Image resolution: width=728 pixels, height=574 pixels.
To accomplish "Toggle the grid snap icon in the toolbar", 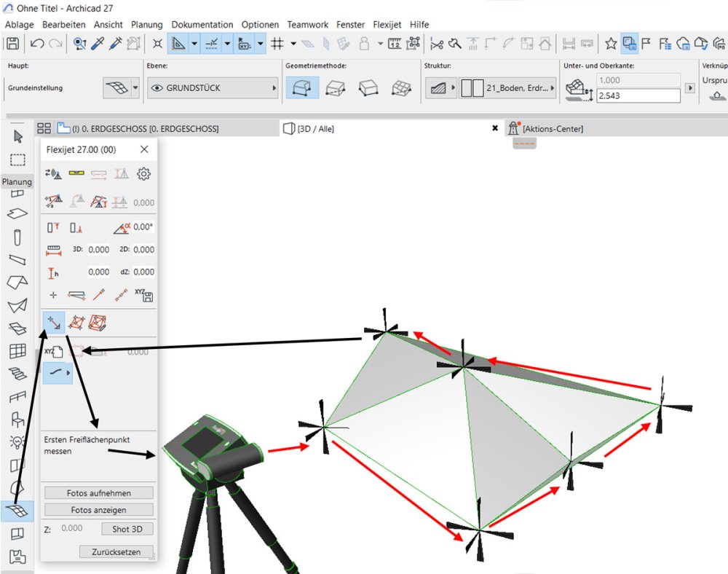I will coord(277,44).
